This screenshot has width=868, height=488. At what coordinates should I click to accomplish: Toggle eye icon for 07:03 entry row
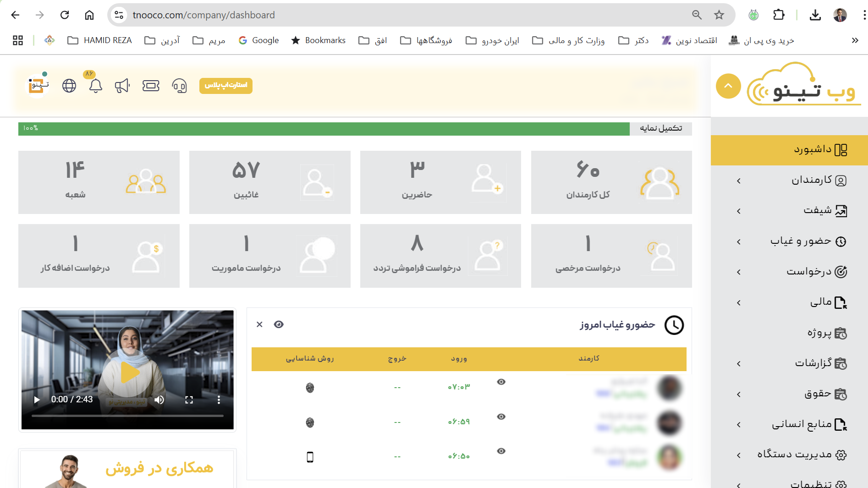pyautogui.click(x=501, y=382)
